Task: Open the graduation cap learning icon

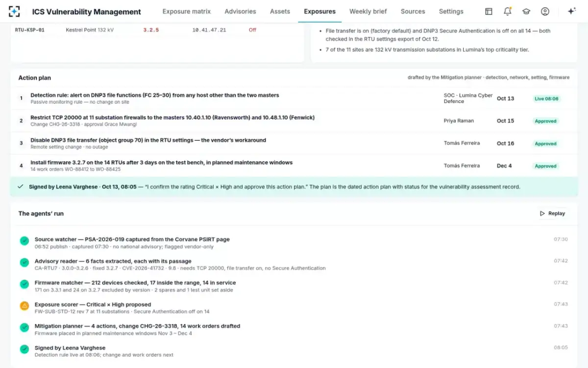Action: (x=526, y=11)
